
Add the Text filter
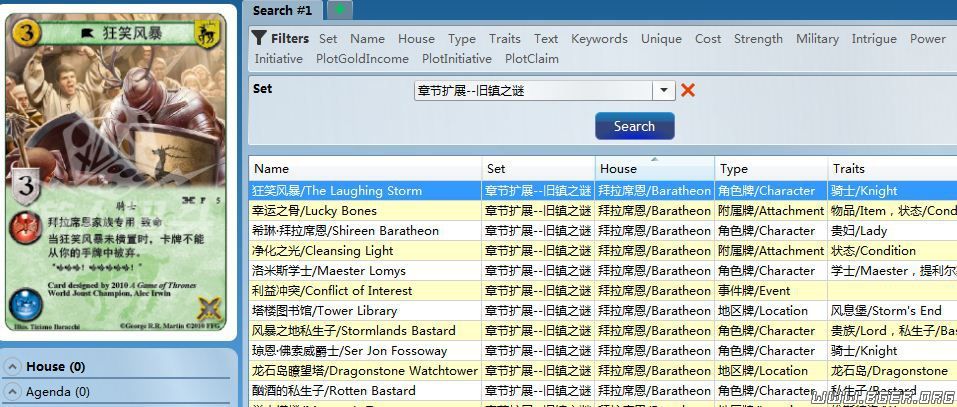pyautogui.click(x=546, y=38)
